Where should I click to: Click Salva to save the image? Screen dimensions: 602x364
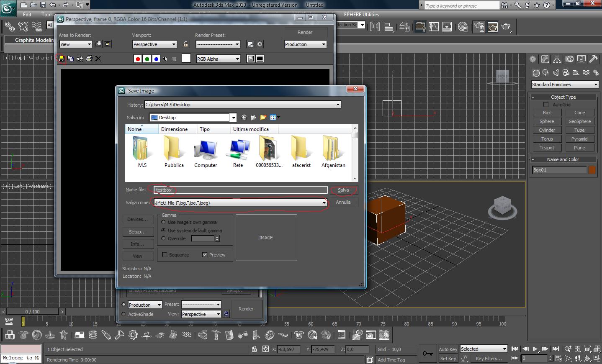[343, 190]
